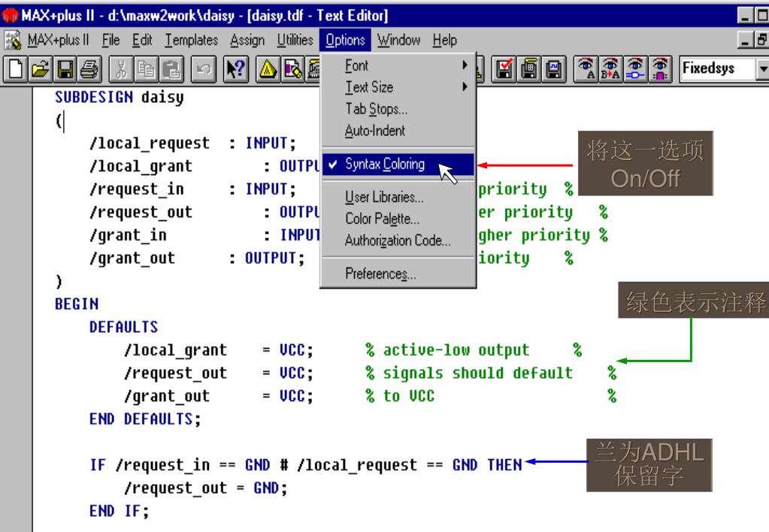Click the THEN keyword in the IF line
Viewport: 769px width, 532px height.
(504, 465)
